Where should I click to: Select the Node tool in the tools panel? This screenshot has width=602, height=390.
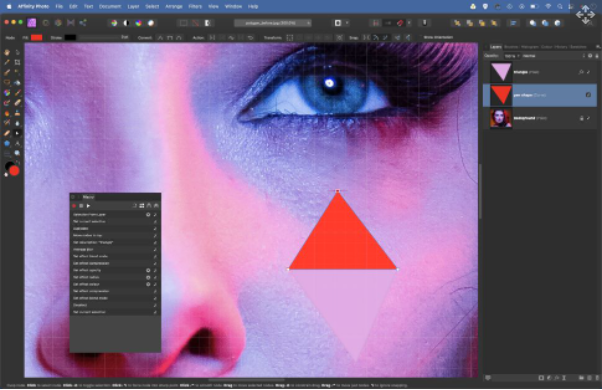point(17,133)
